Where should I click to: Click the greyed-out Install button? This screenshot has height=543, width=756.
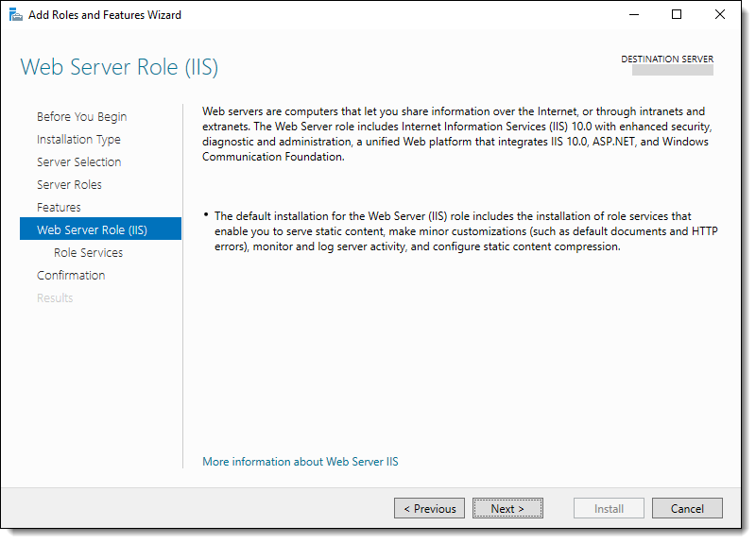click(x=609, y=509)
